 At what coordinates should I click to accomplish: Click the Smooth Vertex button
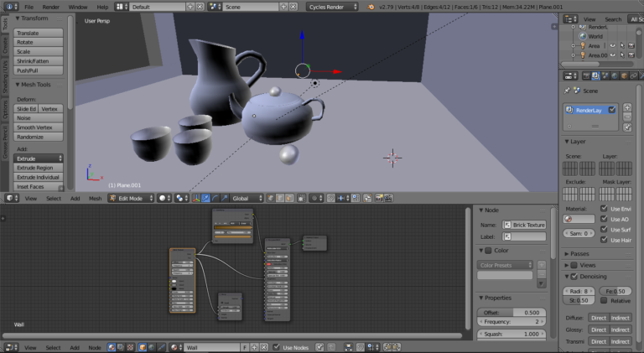(x=39, y=127)
